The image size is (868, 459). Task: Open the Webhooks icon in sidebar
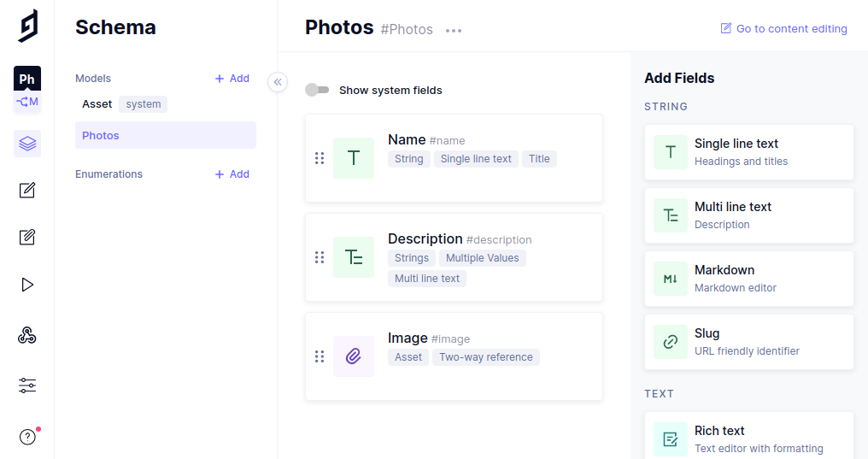coord(27,335)
